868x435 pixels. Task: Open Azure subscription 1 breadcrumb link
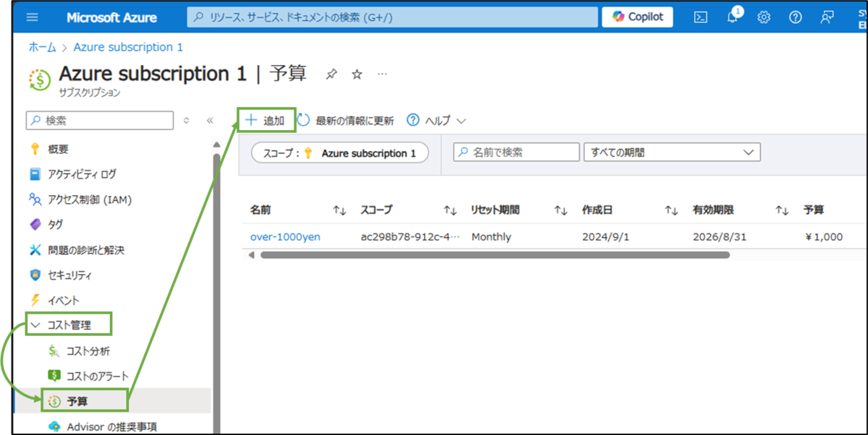[x=128, y=47]
